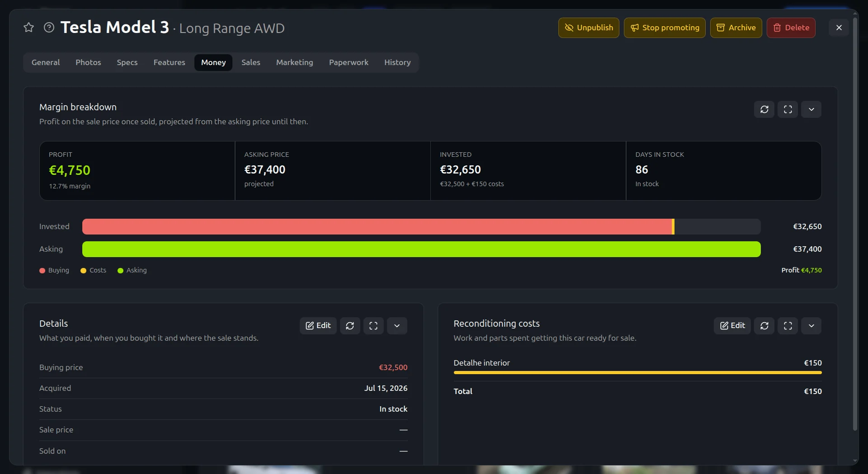Edit the Details section
Image resolution: width=868 pixels, height=474 pixels.
(x=318, y=326)
